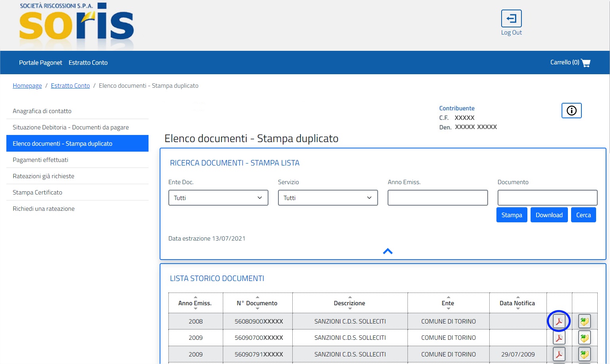The height and width of the screenshot is (364, 610).
Task: Open PDF for document 56090791XXXXX
Action: [559, 354]
